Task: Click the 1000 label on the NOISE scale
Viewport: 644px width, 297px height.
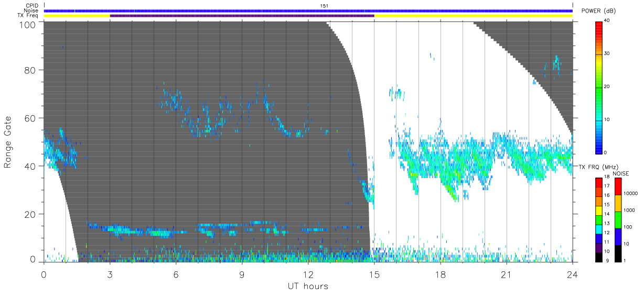Action: [629, 210]
